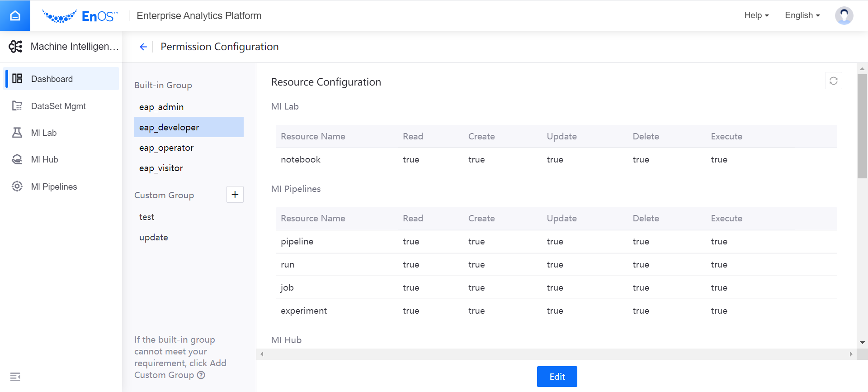Click the Dashboard icon in the sidebar
Image resolution: width=868 pixels, height=392 pixels.
pos(17,79)
